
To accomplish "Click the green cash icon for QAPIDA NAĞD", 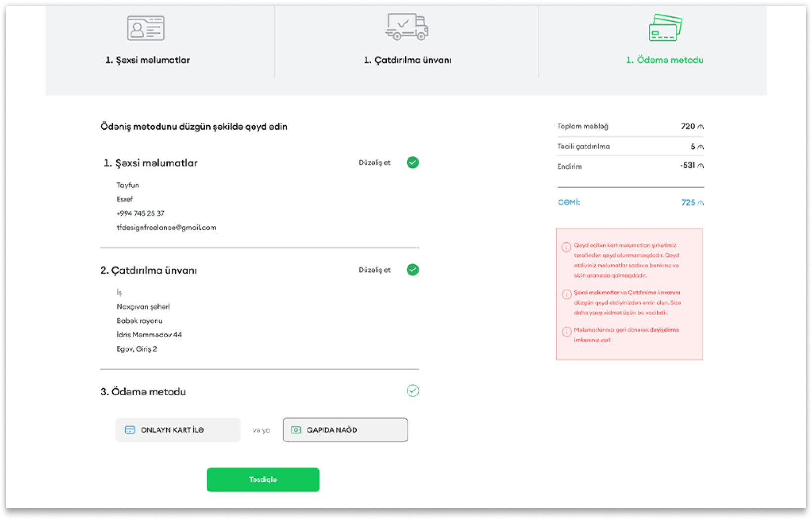I will click(x=296, y=430).
